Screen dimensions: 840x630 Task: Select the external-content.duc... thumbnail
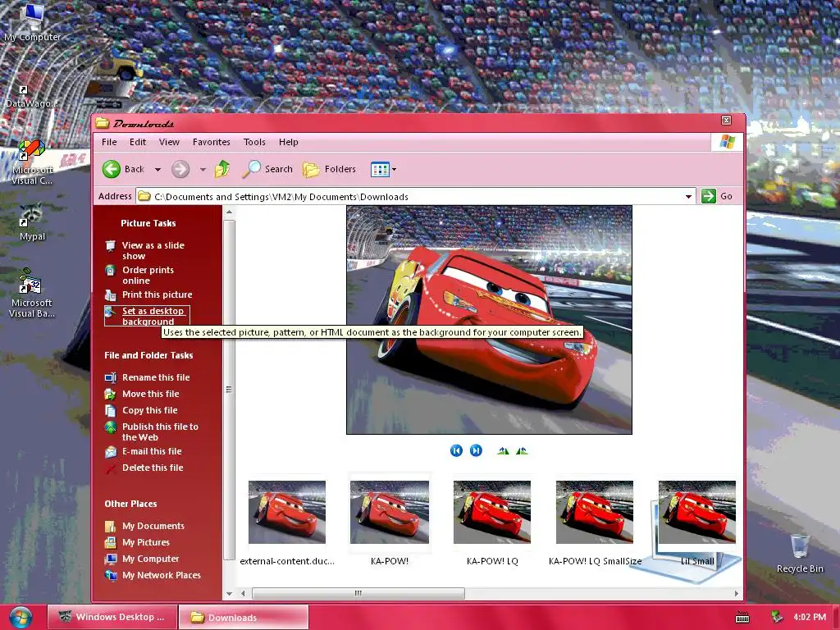(287, 512)
